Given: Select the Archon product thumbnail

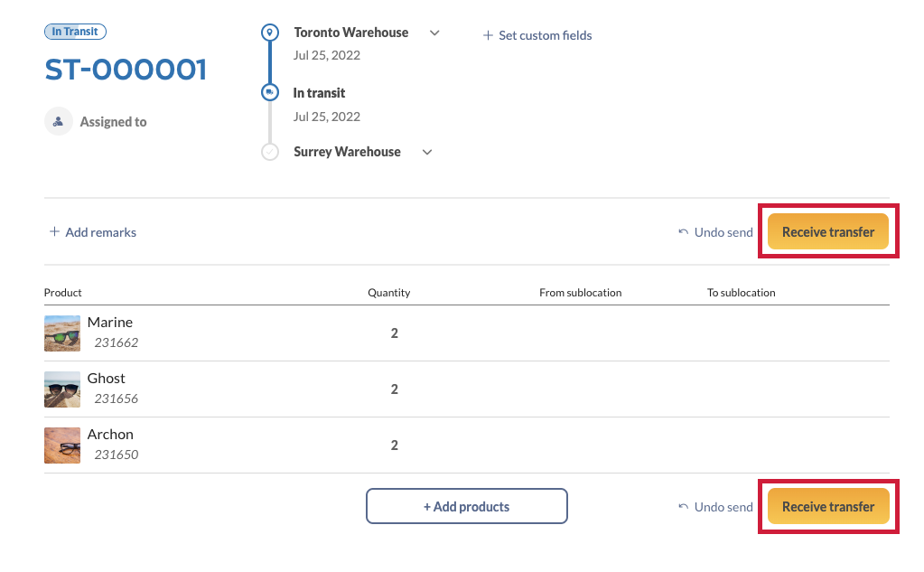Looking at the screenshot, I should [62, 445].
